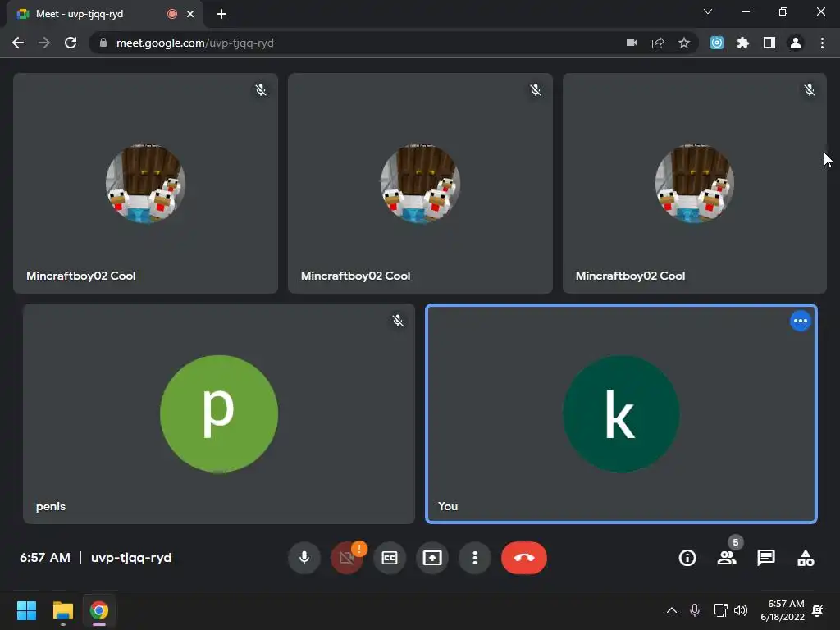This screenshot has width=840, height=630.
Task: Open meeting details info icon
Action: click(687, 558)
